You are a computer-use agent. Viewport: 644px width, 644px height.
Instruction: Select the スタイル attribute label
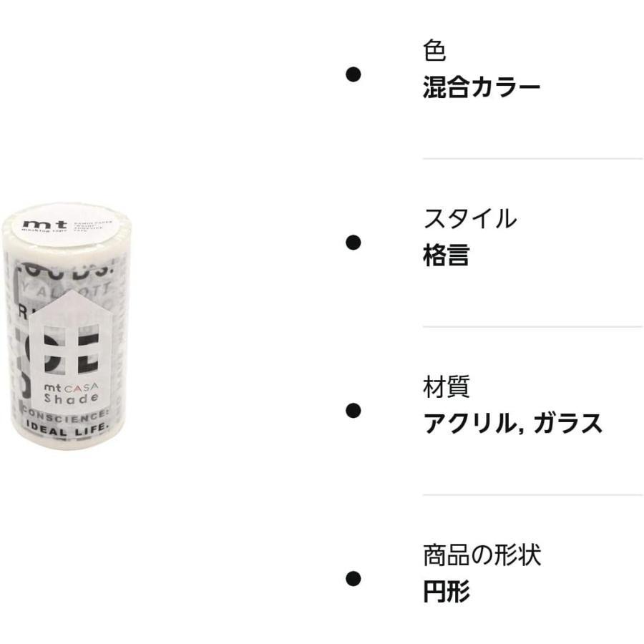pos(470,218)
